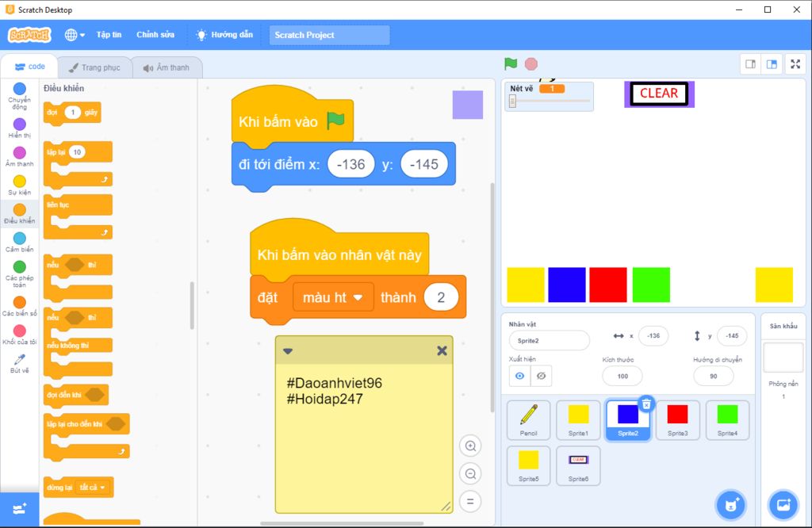Open Hướng dẫn tutorials
The image size is (812, 528).
click(x=224, y=35)
